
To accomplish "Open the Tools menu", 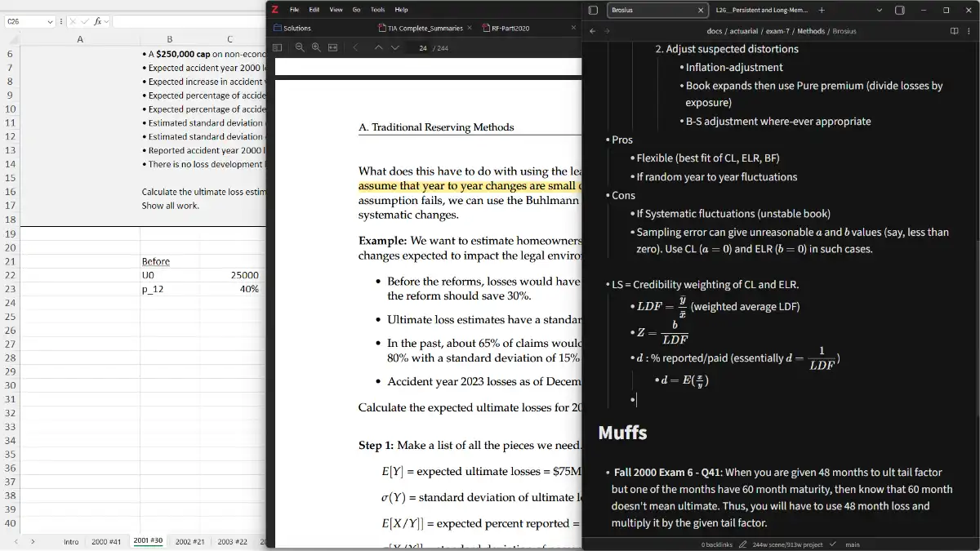I will pyautogui.click(x=377, y=10).
